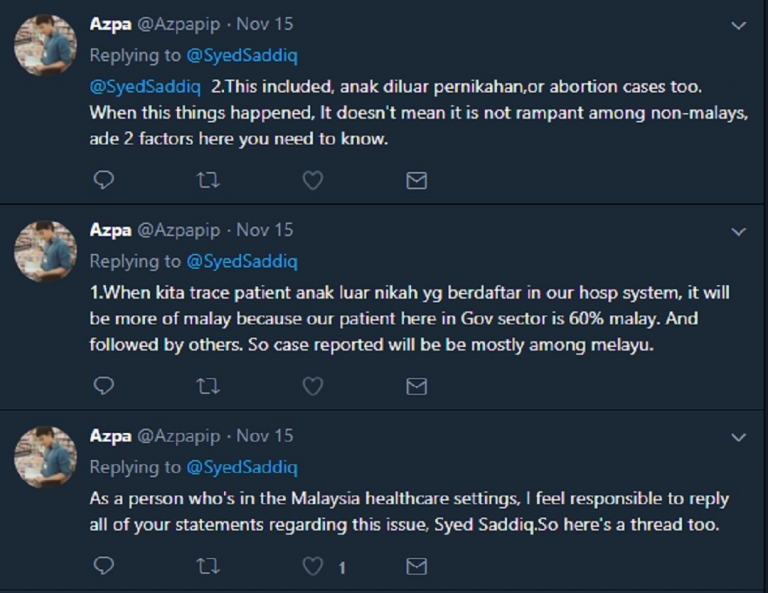Viewport: 768px width, 593px height.
Task: Send the abortion cases tweet via message
Action: [416, 180]
